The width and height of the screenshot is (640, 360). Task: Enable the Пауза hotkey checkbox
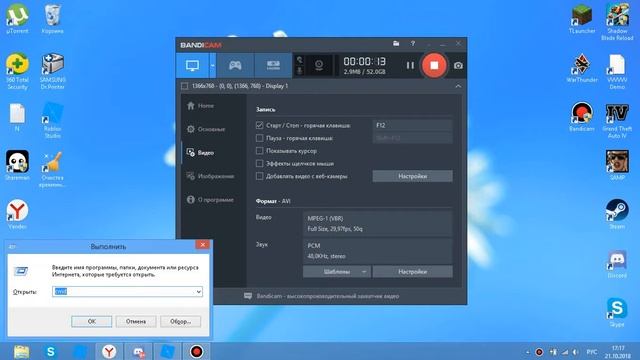pos(259,138)
